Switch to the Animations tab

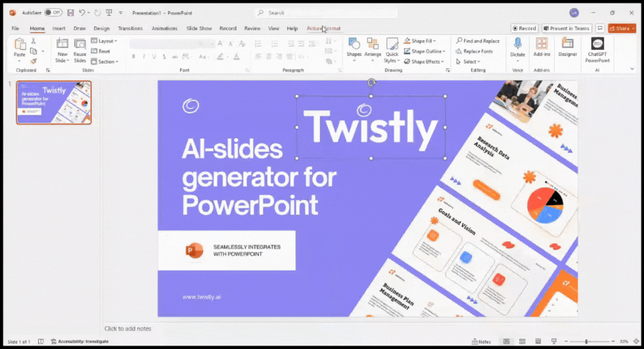165,28
